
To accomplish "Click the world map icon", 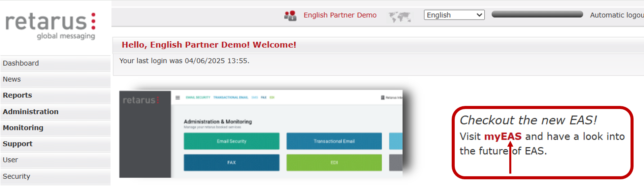I will 400,16.
